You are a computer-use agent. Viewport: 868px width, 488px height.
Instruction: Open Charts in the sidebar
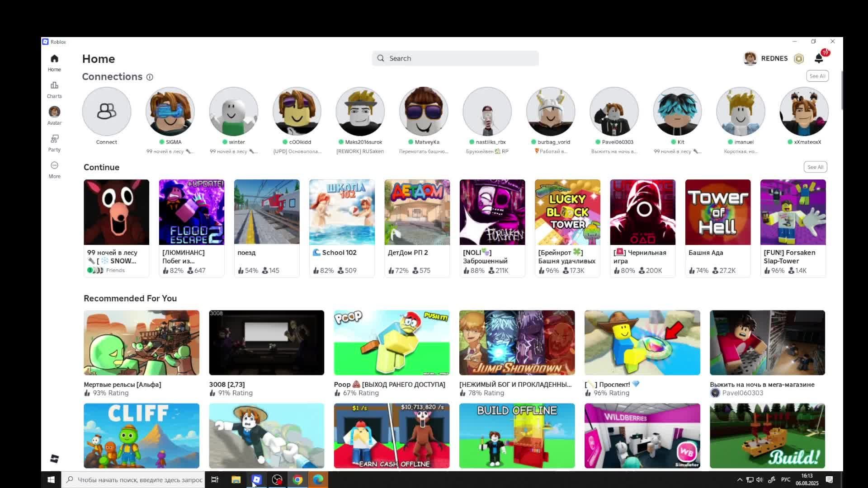(x=54, y=89)
